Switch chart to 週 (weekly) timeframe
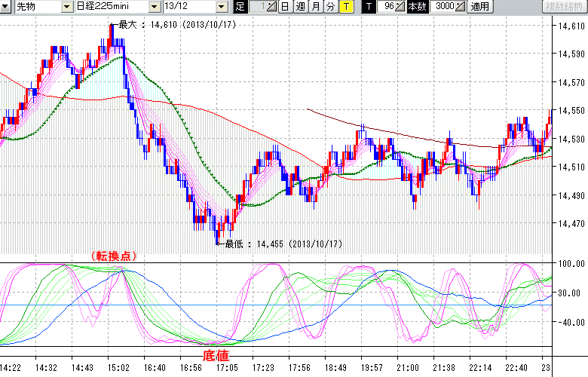 click(300, 7)
